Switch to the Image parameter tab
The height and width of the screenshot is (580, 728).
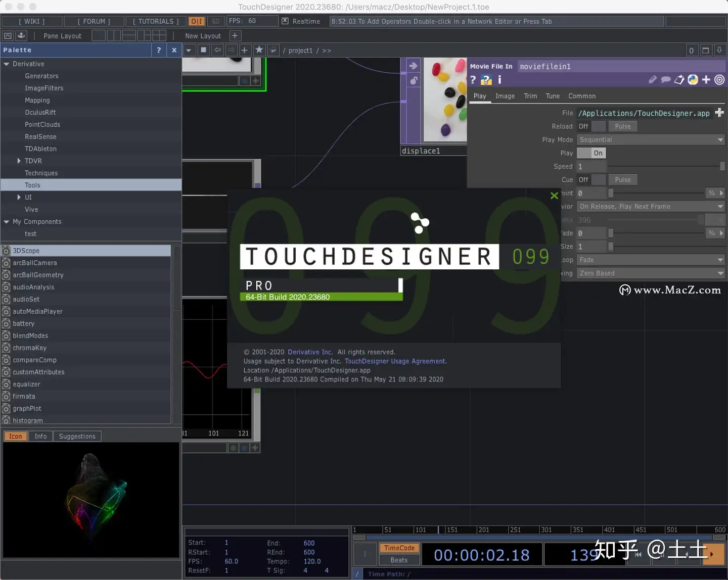pos(505,96)
